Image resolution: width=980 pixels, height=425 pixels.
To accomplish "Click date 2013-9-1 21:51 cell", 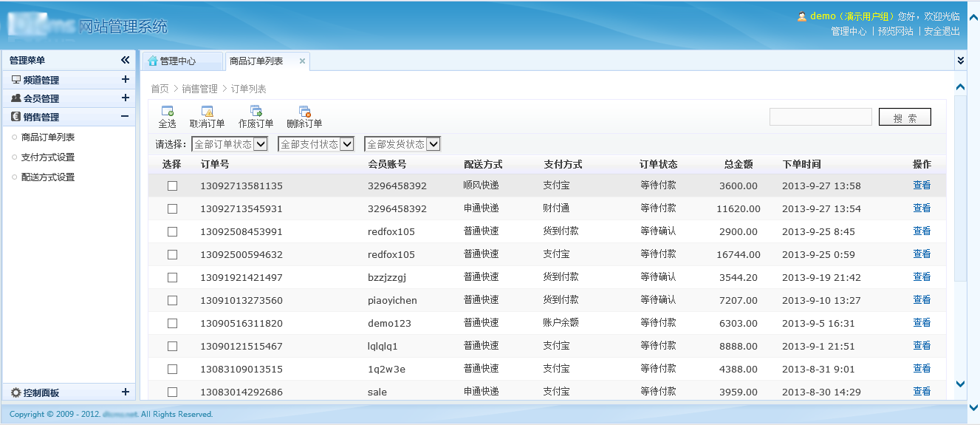I will click(x=818, y=346).
